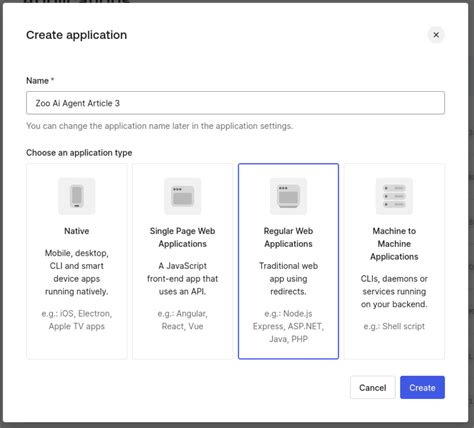The width and height of the screenshot is (474, 428).
Task: Choose the Single Page Web Applications card
Action: 182,261
